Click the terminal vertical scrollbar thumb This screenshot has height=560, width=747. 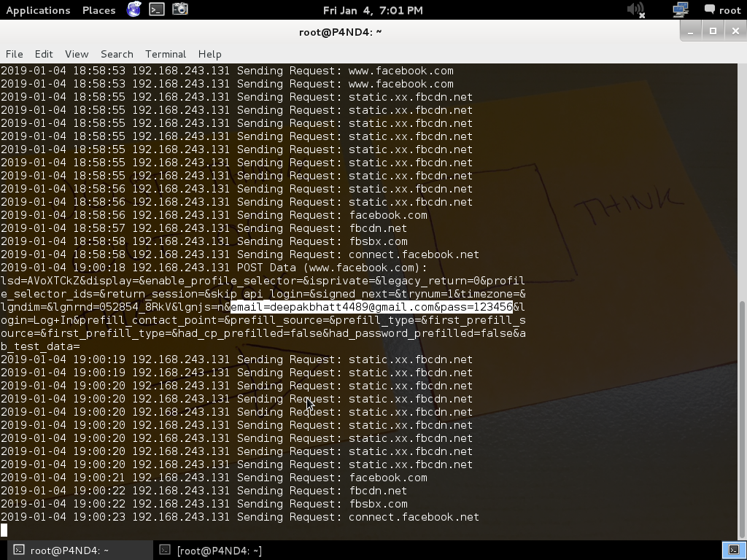742,420
